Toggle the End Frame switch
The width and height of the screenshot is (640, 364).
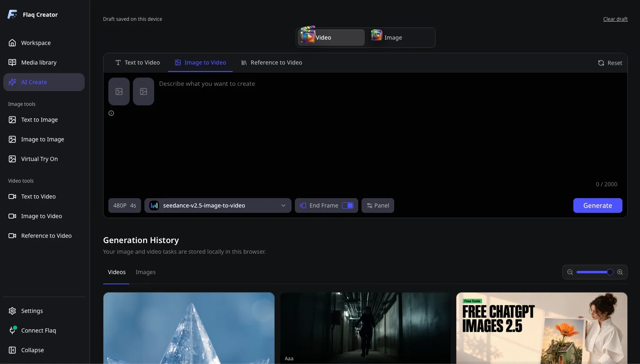(348, 205)
